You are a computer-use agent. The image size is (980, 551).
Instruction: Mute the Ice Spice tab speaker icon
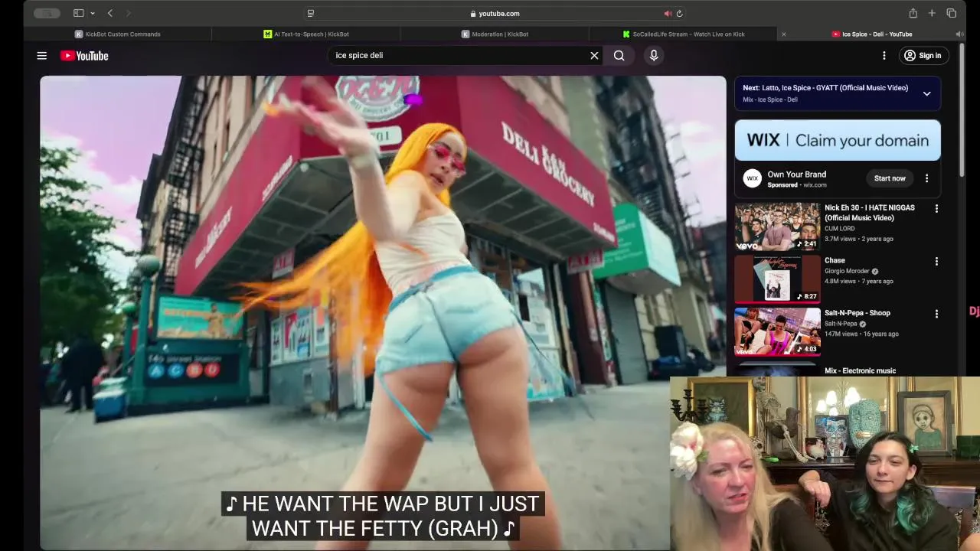click(959, 34)
